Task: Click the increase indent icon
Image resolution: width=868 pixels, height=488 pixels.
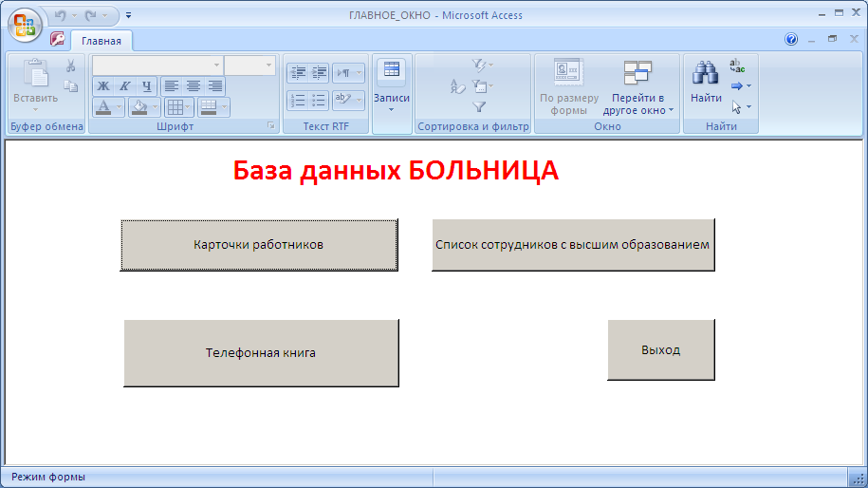Action: point(319,72)
